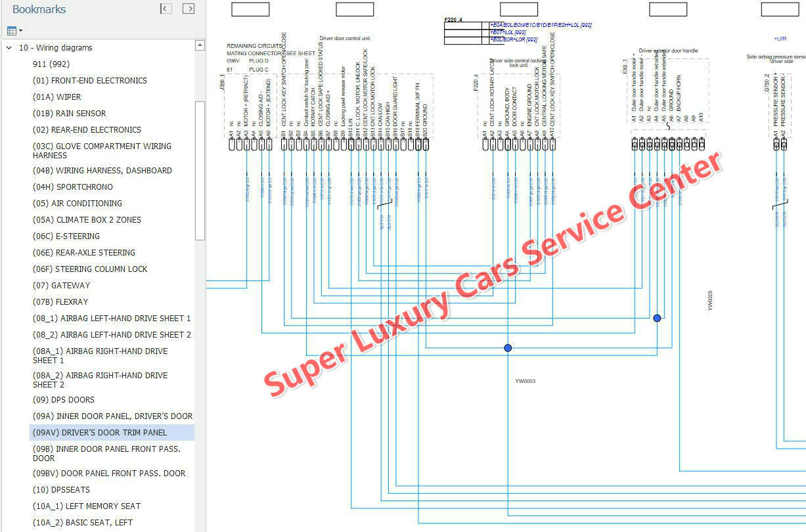Image resolution: width=806 pixels, height=532 pixels.
Task: Open (01) FRONT-END ELECTRONICS bookmark
Action: [x=90, y=81]
